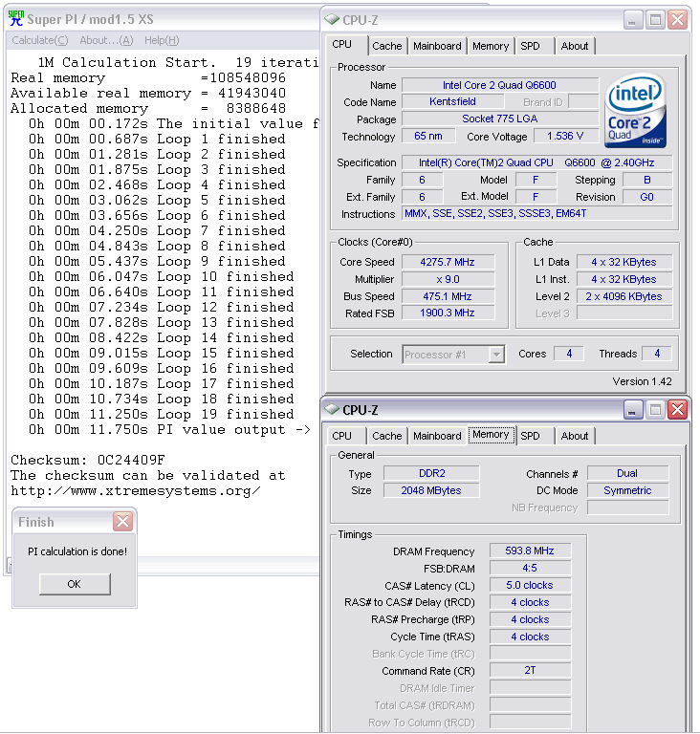Click the Bus Speed value 475.1 MHz
The image size is (700, 734).
click(x=448, y=296)
